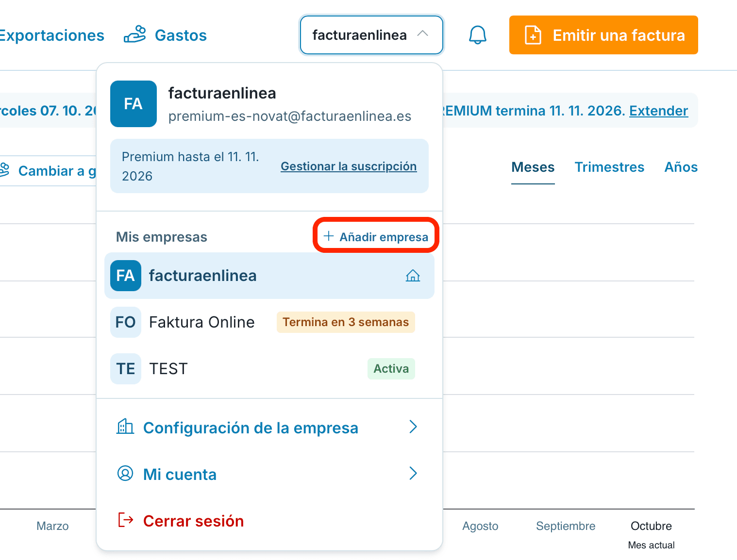Viewport: 737px width, 560px height.
Task: Click the Agosto month label
Action: click(480, 526)
